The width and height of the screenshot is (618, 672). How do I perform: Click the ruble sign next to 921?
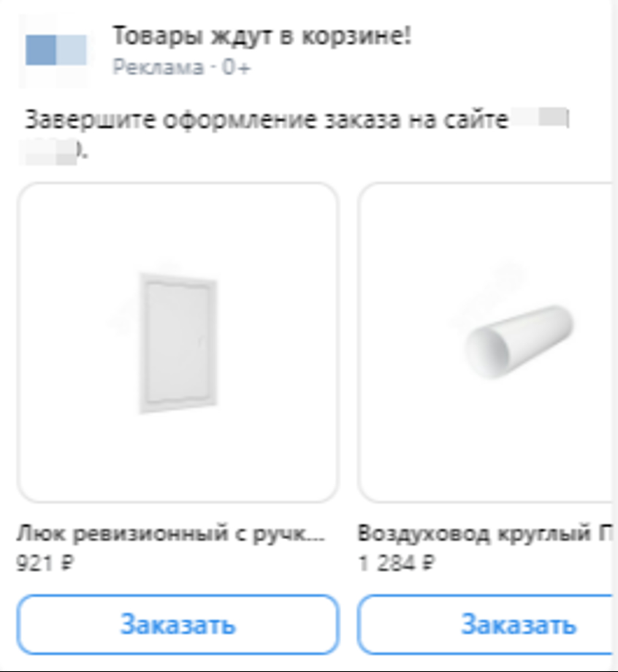tap(67, 563)
